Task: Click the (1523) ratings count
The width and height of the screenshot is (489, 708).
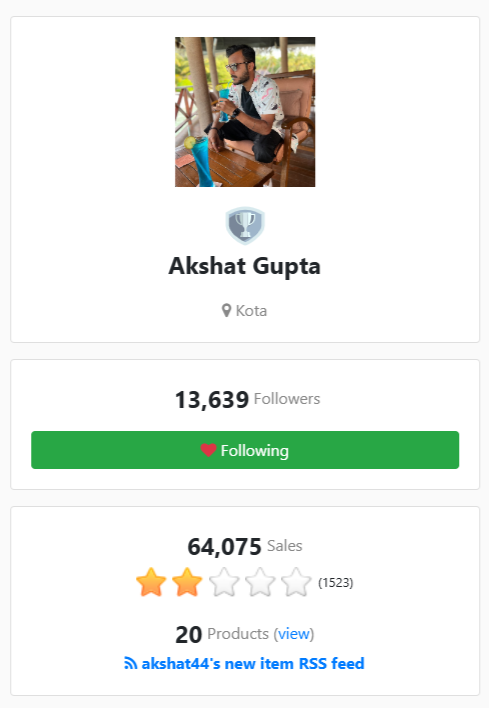Action: coord(335,582)
